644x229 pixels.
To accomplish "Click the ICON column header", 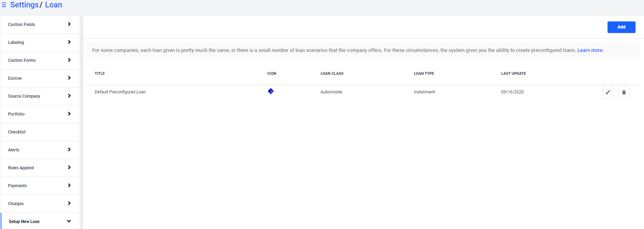I will pos(272,73).
